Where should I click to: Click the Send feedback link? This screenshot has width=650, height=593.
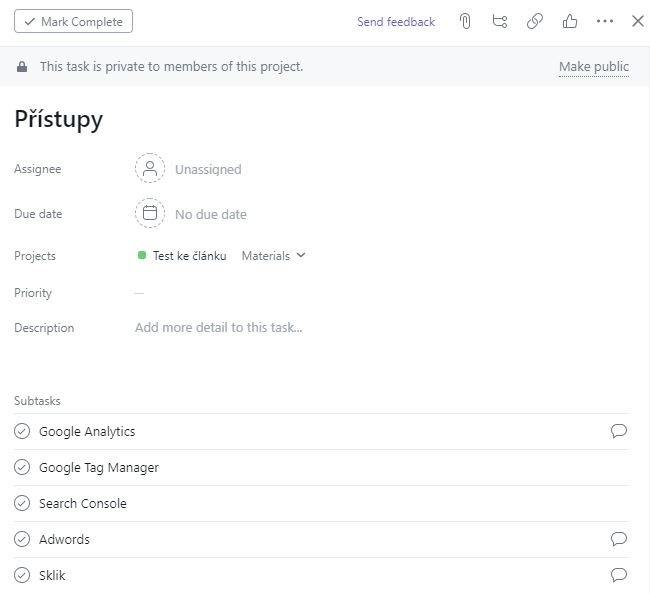click(396, 22)
